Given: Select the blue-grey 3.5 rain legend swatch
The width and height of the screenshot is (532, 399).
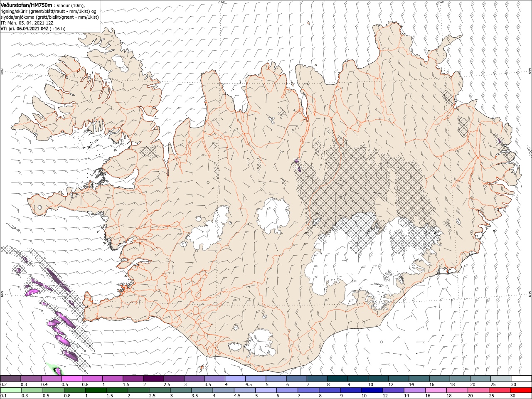Looking at the screenshot, I should click(203, 390).
